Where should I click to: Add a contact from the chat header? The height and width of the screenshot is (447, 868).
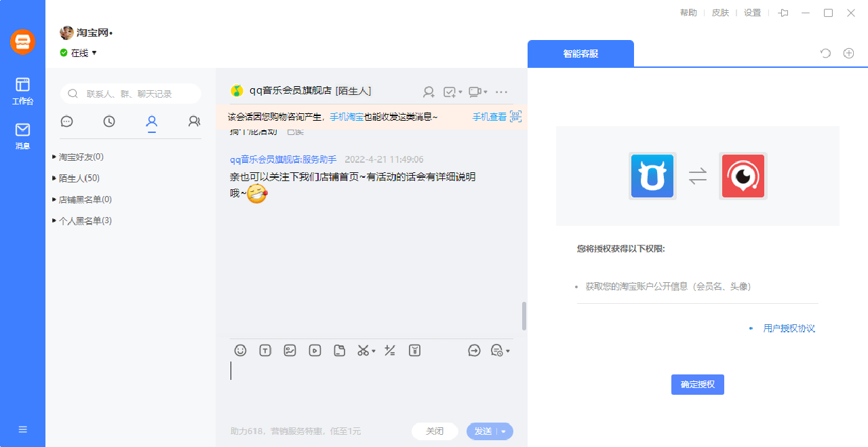coord(429,92)
